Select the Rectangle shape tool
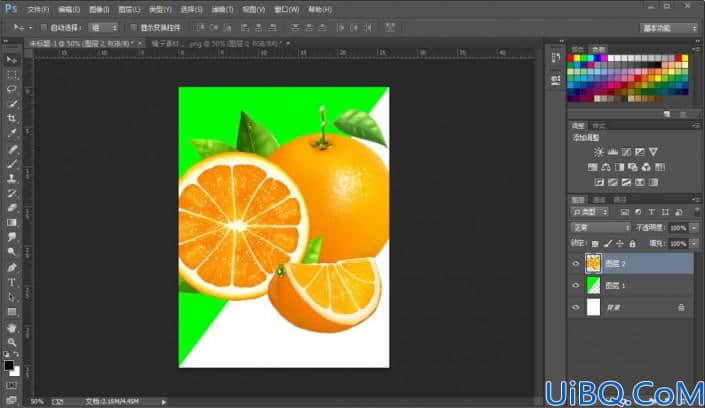705x408 pixels. pos(12,312)
